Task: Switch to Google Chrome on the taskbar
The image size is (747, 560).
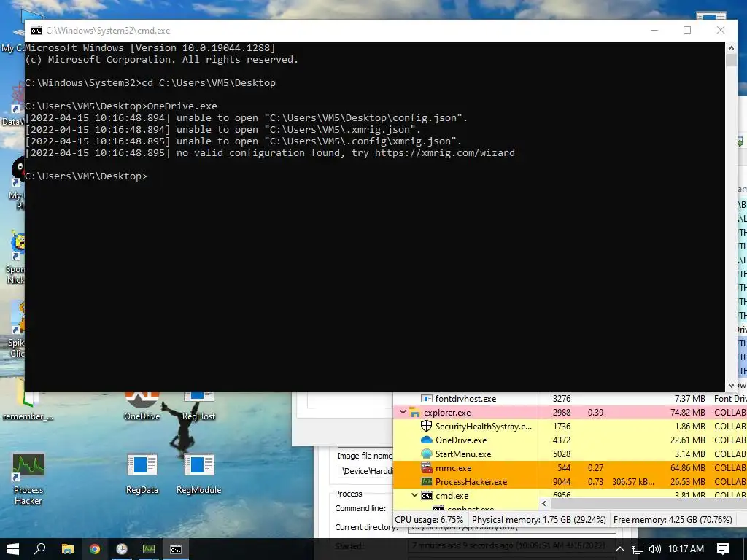Action: 95,549
